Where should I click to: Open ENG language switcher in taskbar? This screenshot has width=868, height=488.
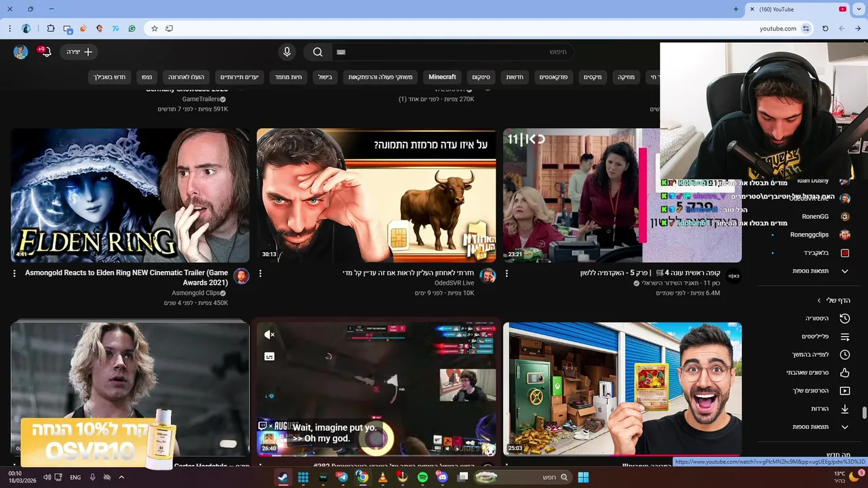click(x=75, y=477)
